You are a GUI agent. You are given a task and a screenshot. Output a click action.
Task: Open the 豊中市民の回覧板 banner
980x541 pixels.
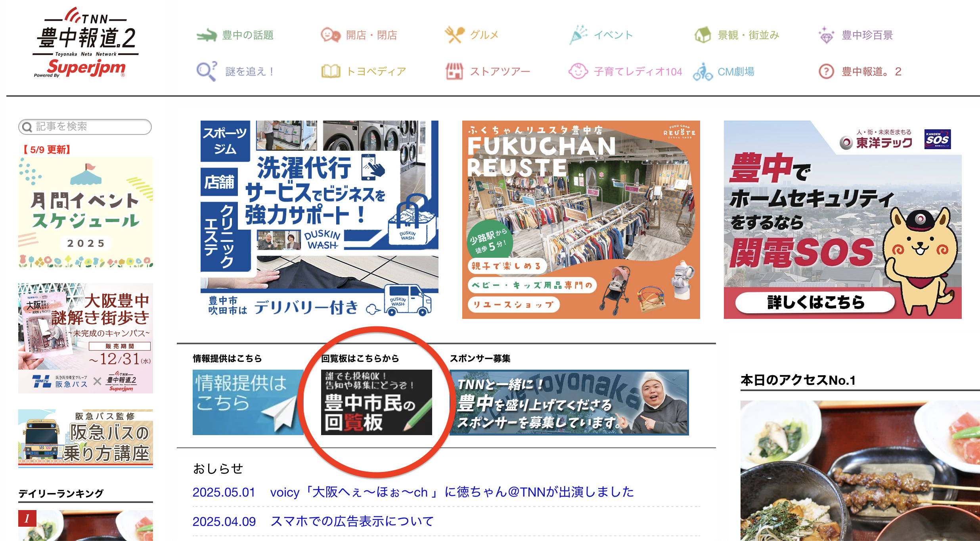tap(377, 402)
